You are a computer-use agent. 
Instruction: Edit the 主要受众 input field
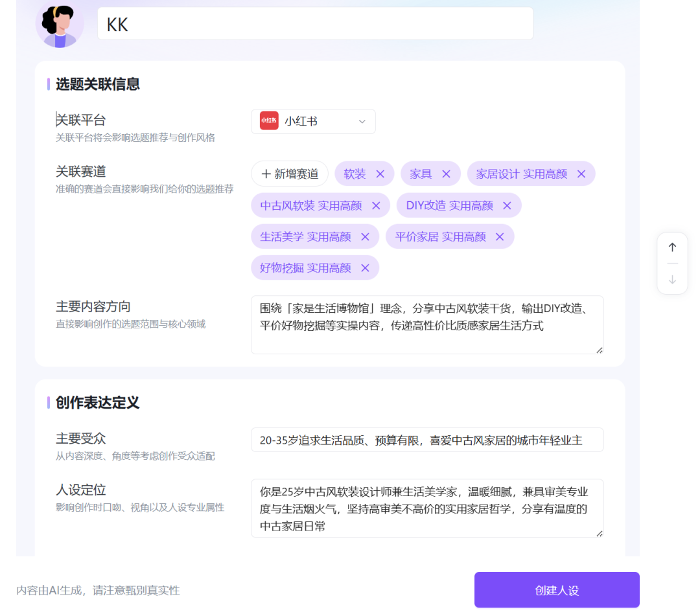tap(427, 440)
